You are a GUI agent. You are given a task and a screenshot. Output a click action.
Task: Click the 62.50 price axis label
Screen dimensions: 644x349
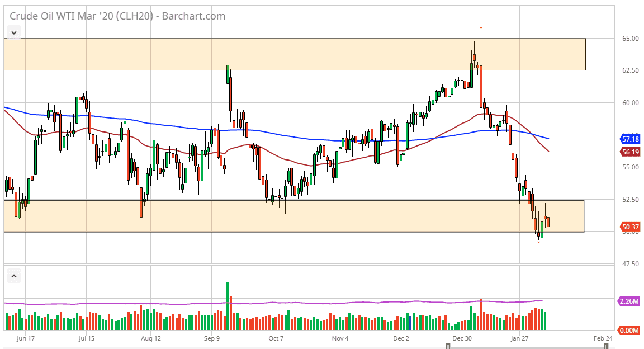[631, 70]
